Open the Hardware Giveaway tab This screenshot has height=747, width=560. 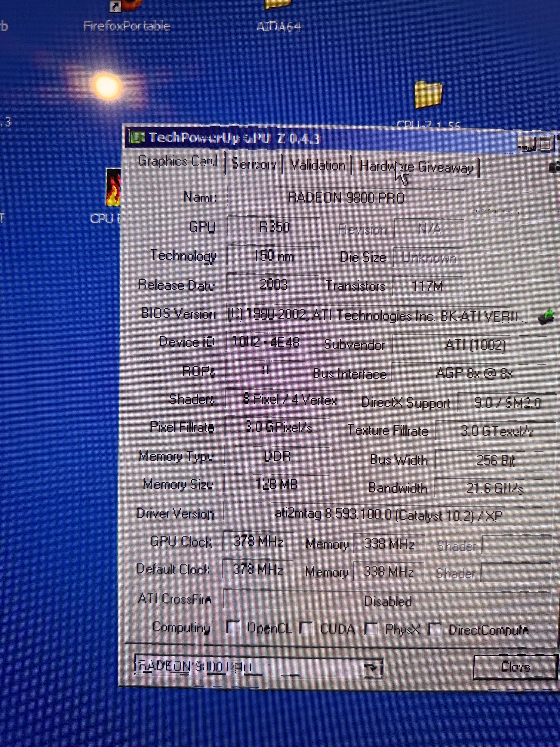[x=416, y=167]
